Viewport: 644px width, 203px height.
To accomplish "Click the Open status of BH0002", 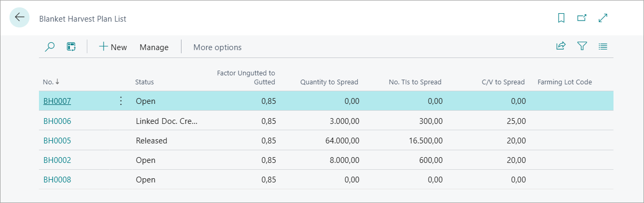I will [146, 160].
